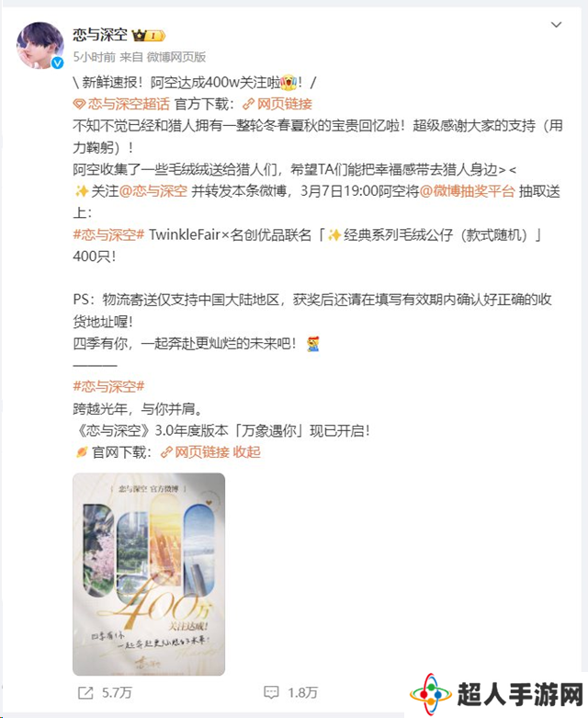The width and height of the screenshot is (588, 718).
Task: Open the 官方下载 网页链接 link
Action: pyautogui.click(x=278, y=104)
